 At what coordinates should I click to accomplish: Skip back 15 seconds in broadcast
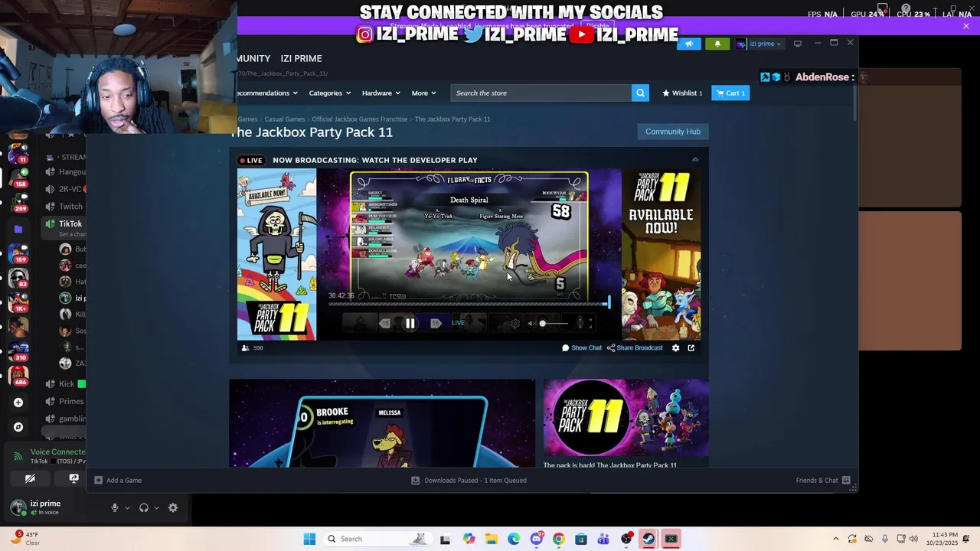(384, 323)
